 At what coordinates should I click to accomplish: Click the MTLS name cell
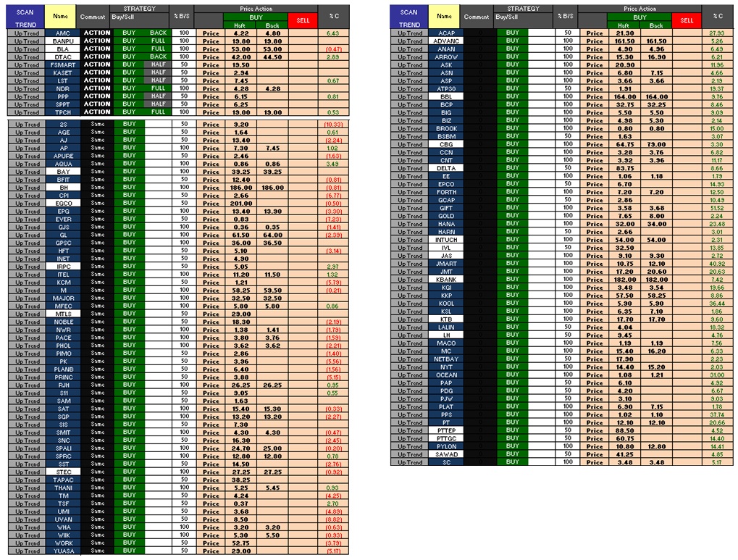point(63,314)
